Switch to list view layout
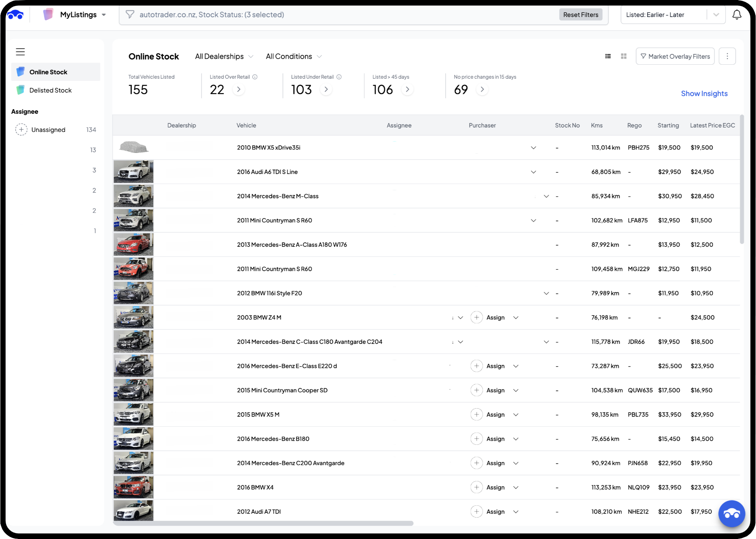Image resolution: width=756 pixels, height=539 pixels. tap(608, 56)
